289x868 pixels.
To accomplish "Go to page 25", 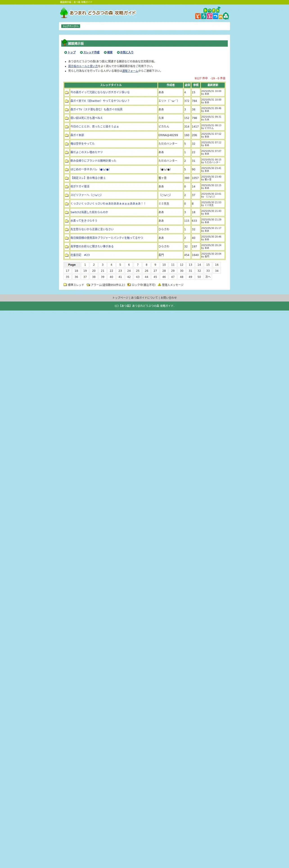I will tap(138, 271).
